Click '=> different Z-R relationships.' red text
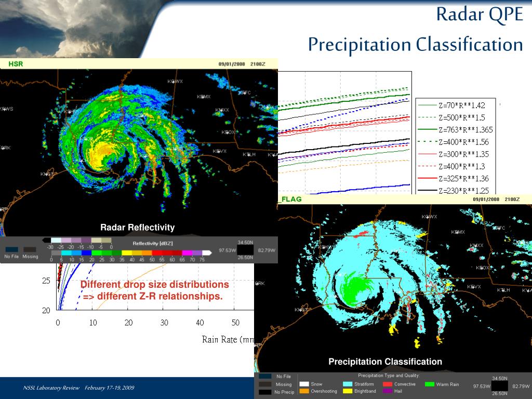The image size is (532, 399). (x=153, y=296)
